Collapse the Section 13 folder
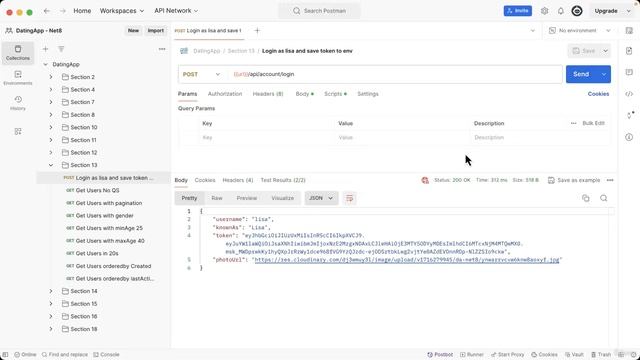640x360 pixels. click(51, 165)
